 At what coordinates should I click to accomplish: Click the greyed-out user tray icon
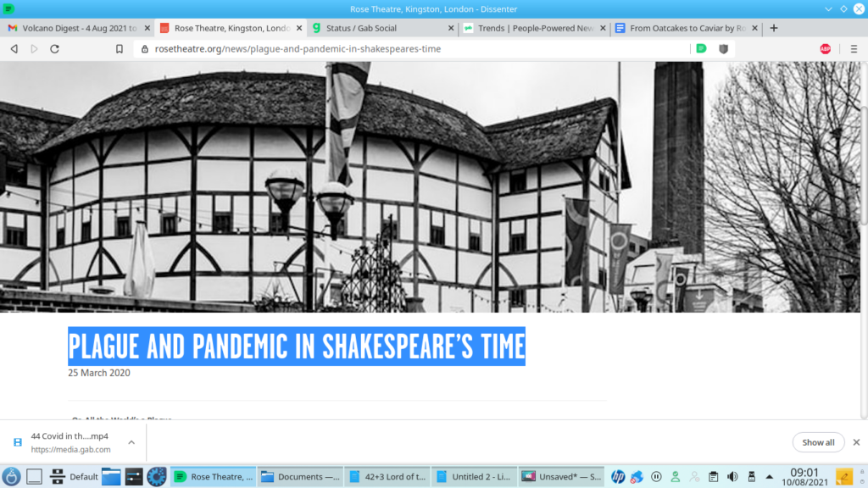[695, 476]
